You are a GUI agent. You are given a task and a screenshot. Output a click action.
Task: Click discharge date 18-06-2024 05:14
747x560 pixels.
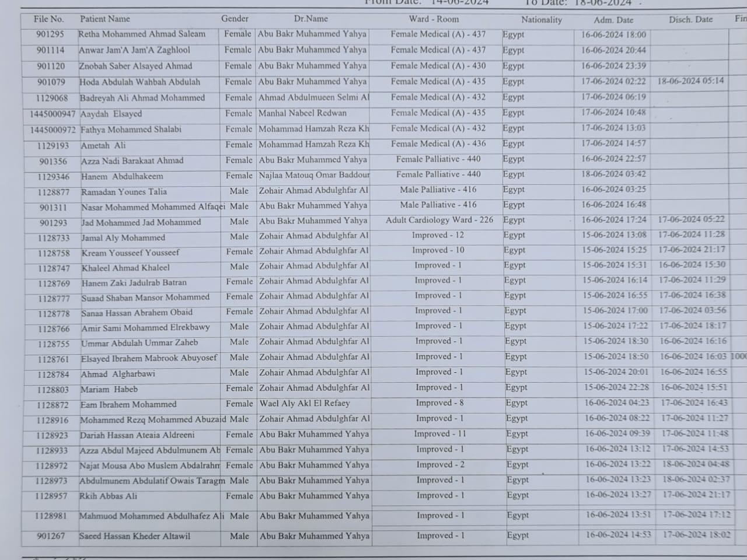click(690, 81)
